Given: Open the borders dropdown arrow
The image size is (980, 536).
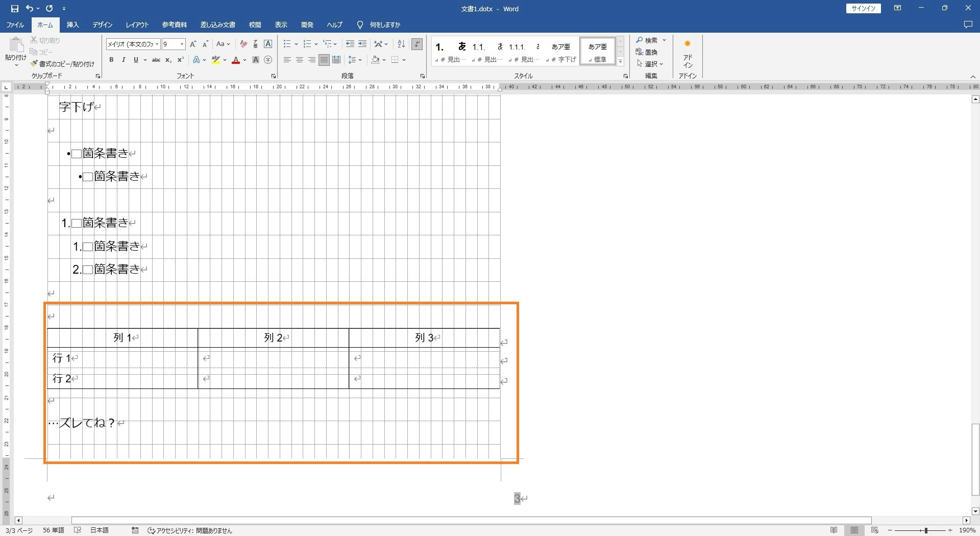Looking at the screenshot, I should pos(404,60).
